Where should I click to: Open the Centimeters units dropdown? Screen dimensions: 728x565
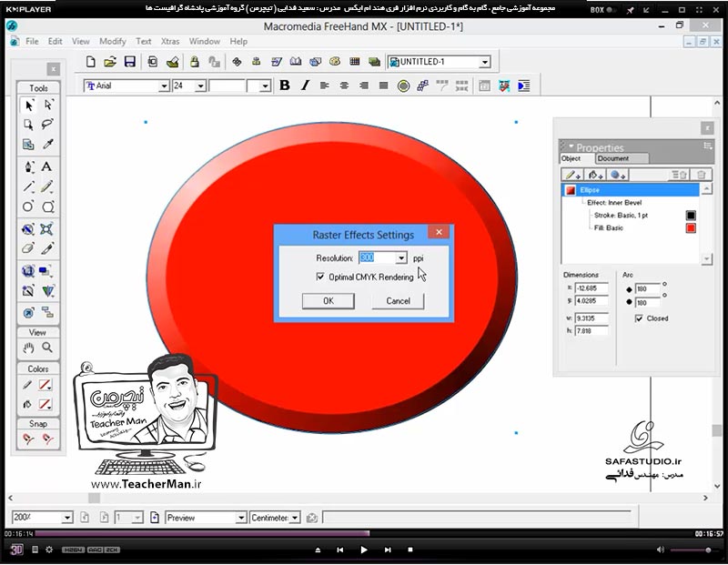pos(294,518)
